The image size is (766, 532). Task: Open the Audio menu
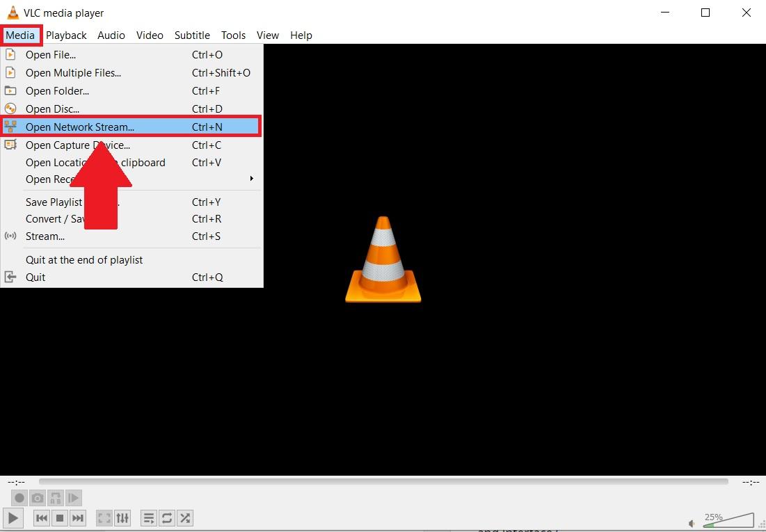point(111,35)
